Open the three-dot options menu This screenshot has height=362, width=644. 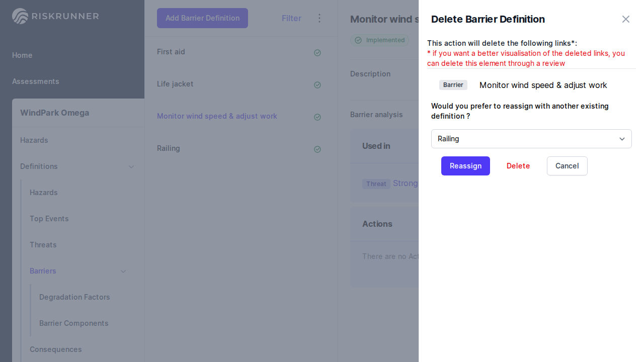pos(319,18)
